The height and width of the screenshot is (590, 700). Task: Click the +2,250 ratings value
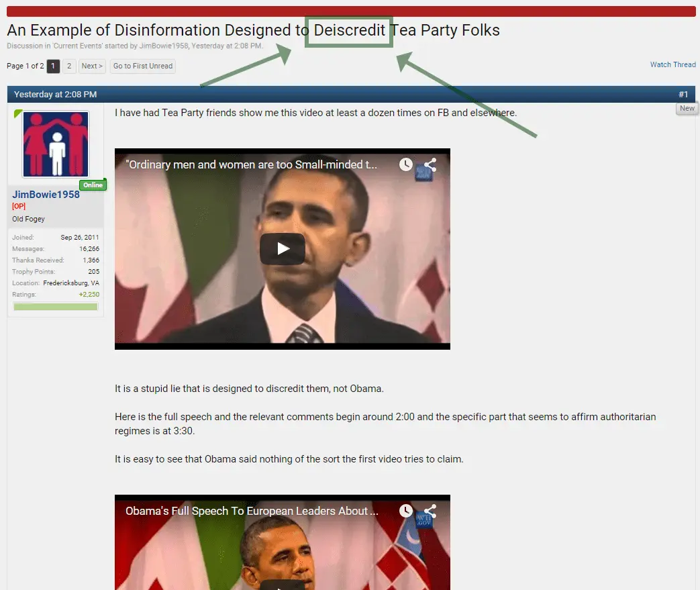pos(89,295)
